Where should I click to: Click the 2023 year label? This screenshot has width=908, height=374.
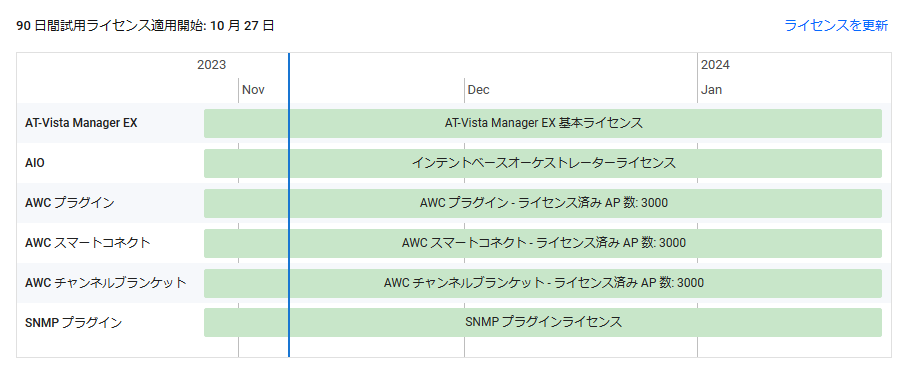[x=211, y=65]
